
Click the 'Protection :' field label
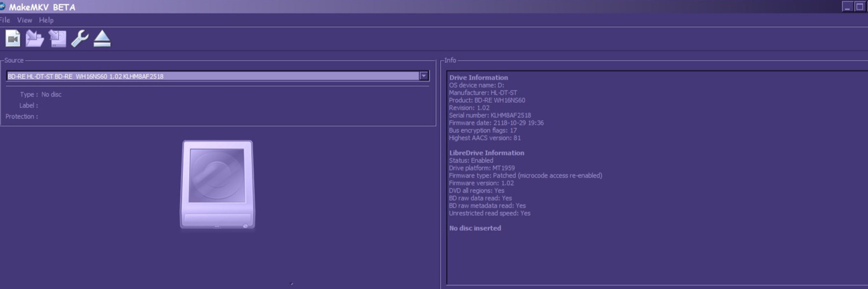click(22, 116)
